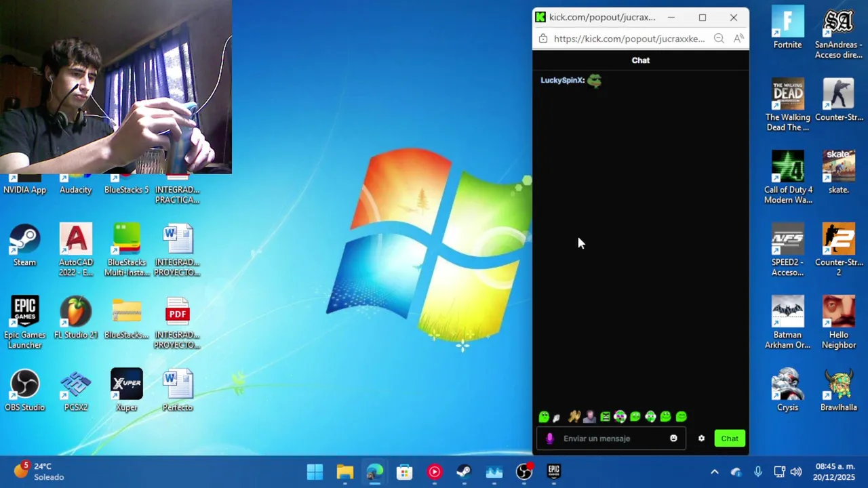
Task: View site info lock icon in Kick address bar
Action: click(x=543, y=39)
